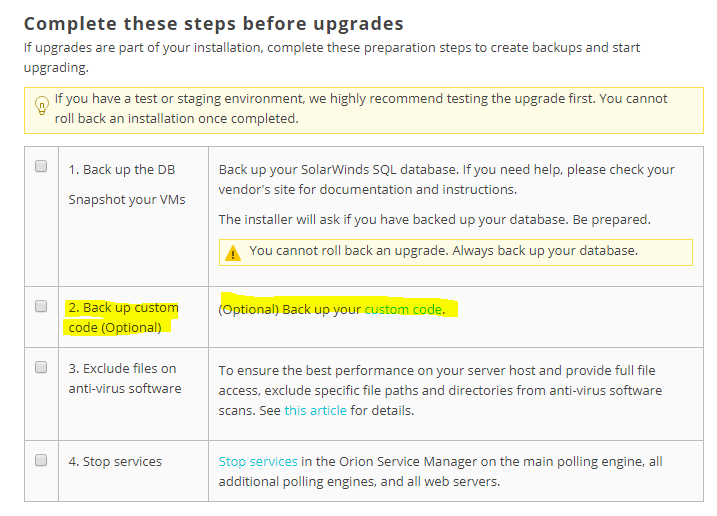Check the 'Back up the DB' checkbox
This screenshot has height=516, width=717.
(41, 166)
